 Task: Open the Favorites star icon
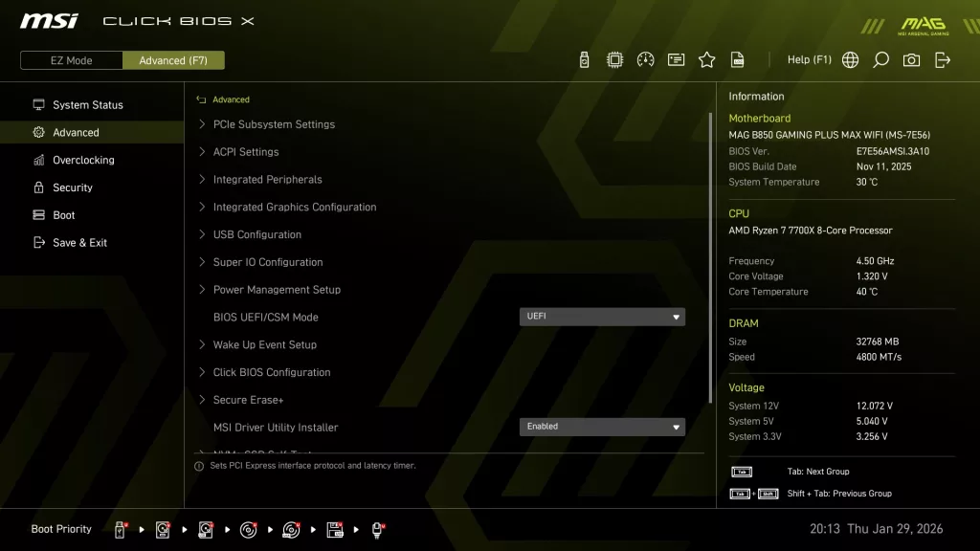tap(706, 58)
